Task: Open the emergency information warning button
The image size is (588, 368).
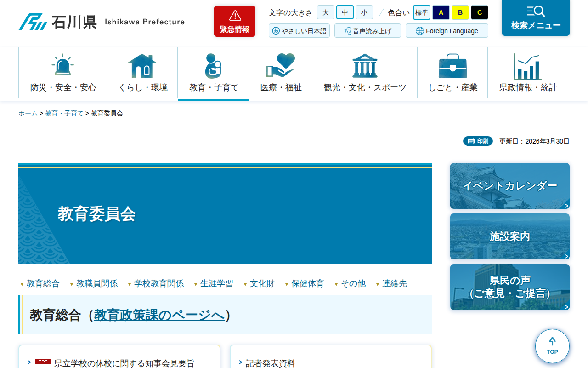Action: tap(234, 21)
